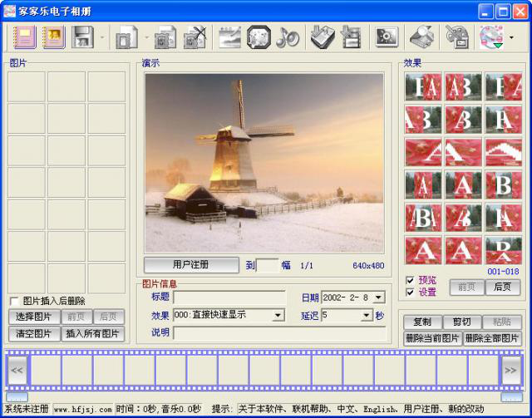Click the magnifier preview toolbar icon
The width and height of the screenshot is (532, 418).
[421, 37]
